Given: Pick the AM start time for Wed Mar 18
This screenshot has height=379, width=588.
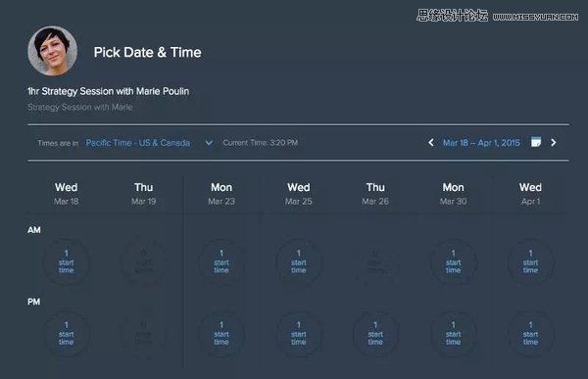Looking at the screenshot, I should click(x=67, y=261).
